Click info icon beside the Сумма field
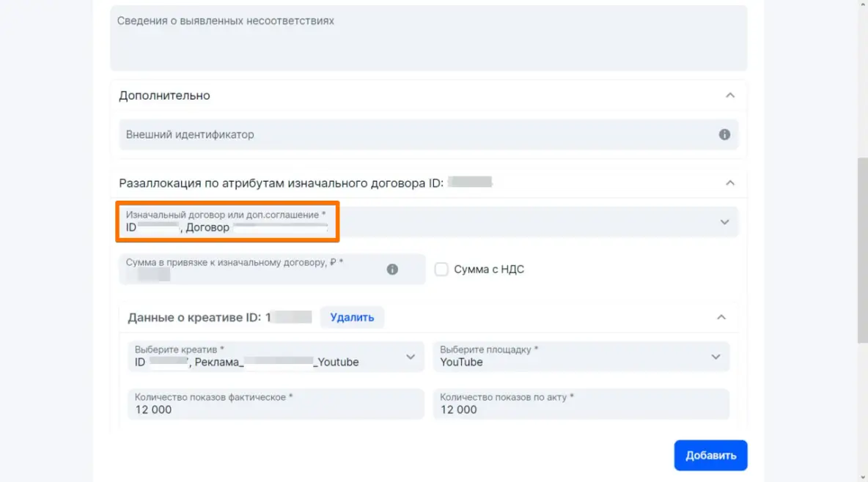This screenshot has height=482, width=868. 392,270
